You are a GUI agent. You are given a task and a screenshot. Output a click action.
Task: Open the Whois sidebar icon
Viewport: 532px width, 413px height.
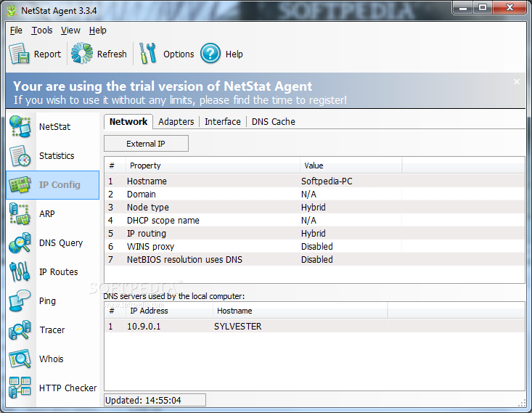20,359
